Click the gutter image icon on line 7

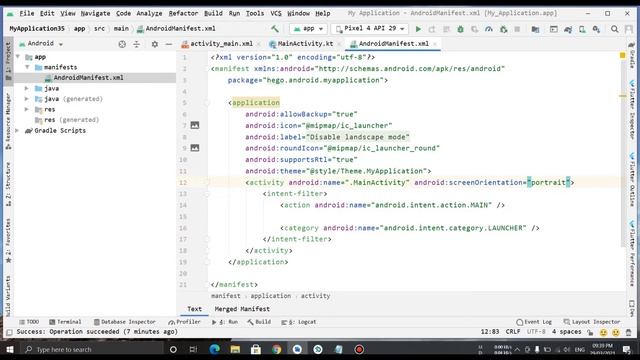pos(195,125)
